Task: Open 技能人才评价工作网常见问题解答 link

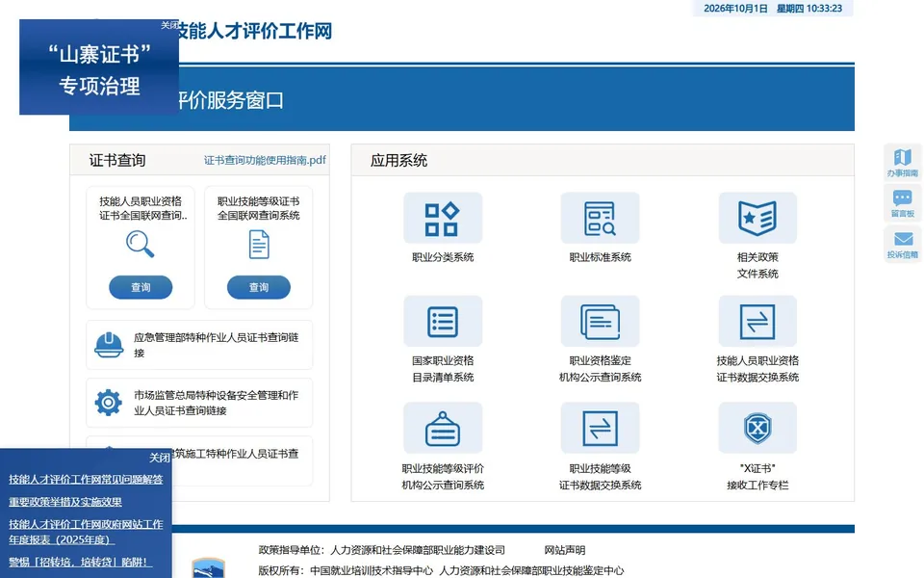Action: [x=86, y=480]
